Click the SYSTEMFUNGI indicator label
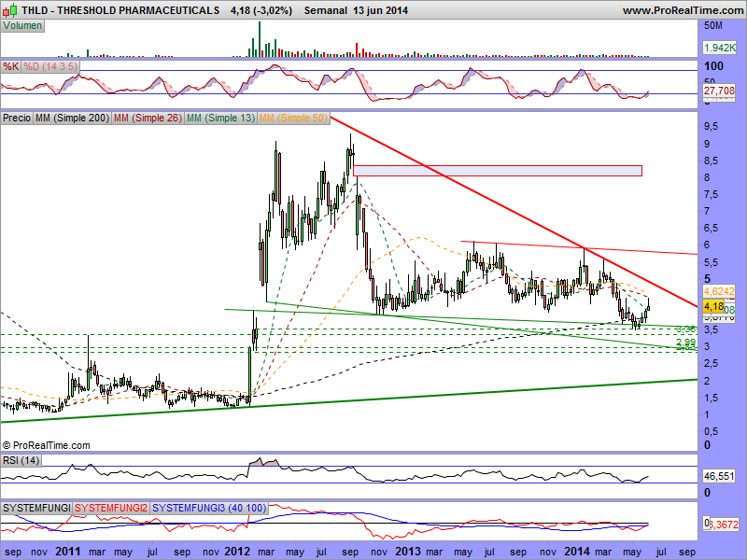The width and height of the screenshot is (747, 560). tap(36, 508)
